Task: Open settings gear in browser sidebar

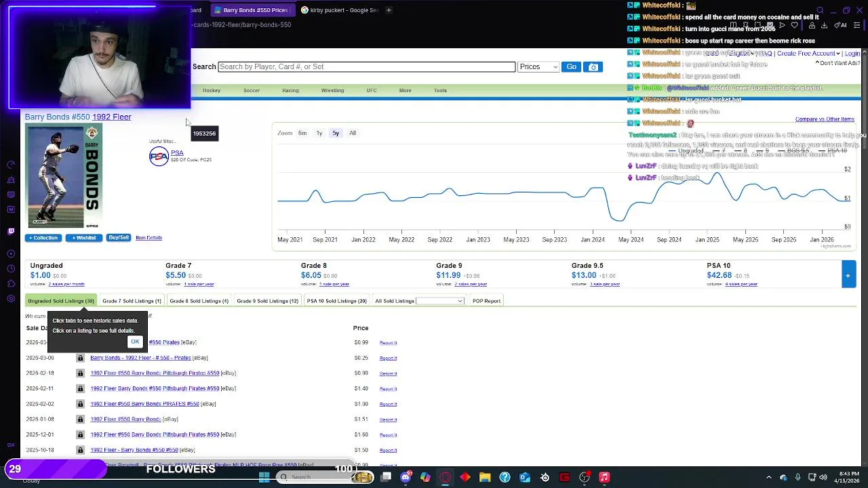Action: 11,298
